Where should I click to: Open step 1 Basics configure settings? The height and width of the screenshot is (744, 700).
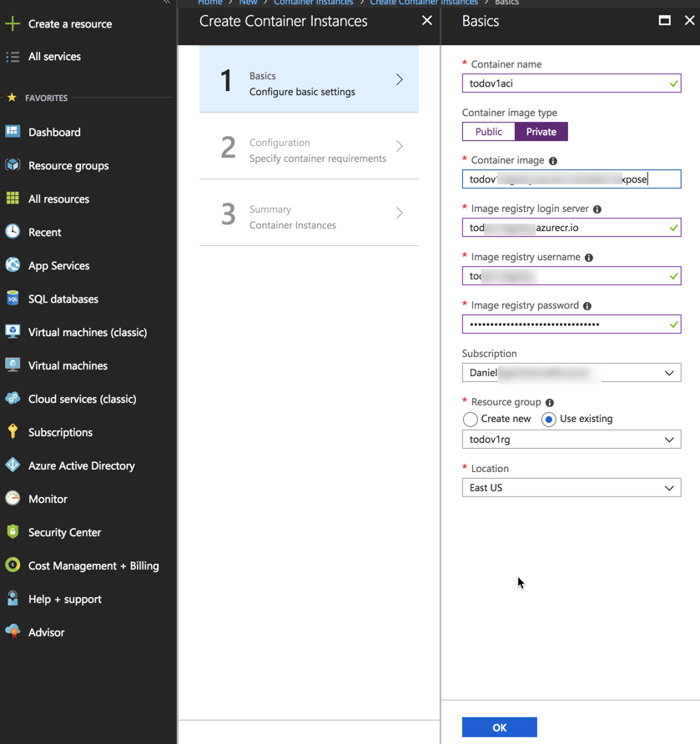pos(309,79)
